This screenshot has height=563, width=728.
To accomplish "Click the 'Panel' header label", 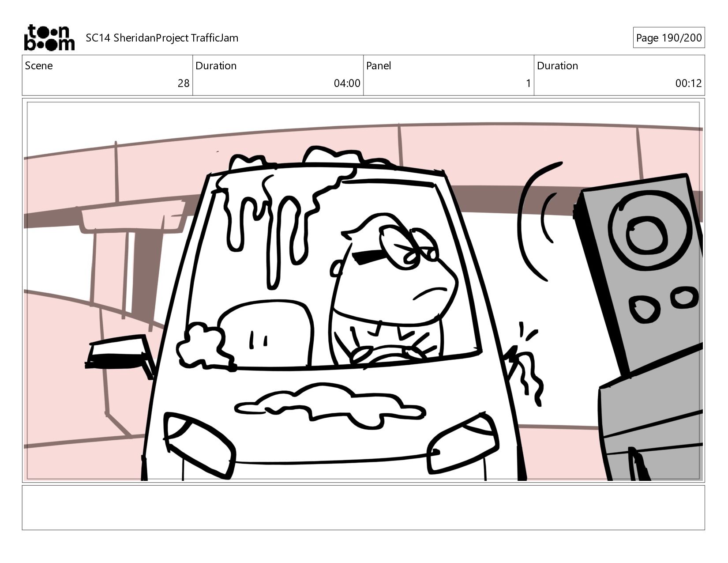I will click(x=379, y=66).
